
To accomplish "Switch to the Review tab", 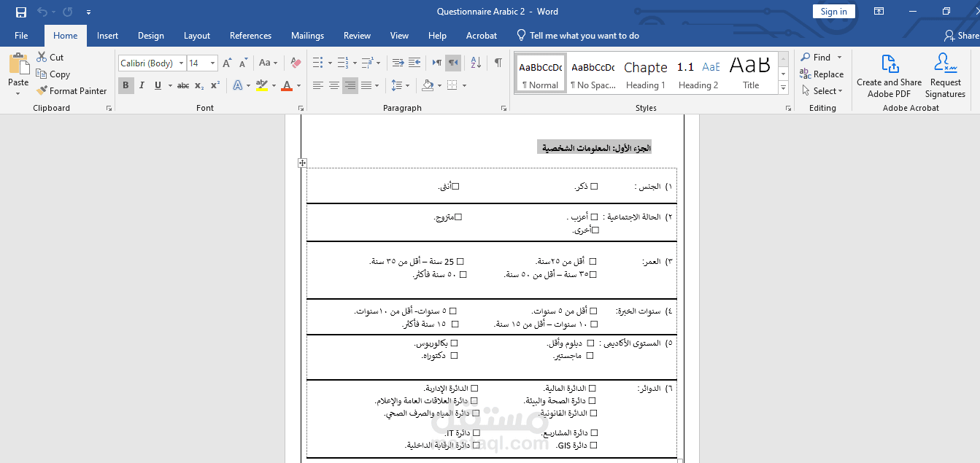I will tap(357, 35).
